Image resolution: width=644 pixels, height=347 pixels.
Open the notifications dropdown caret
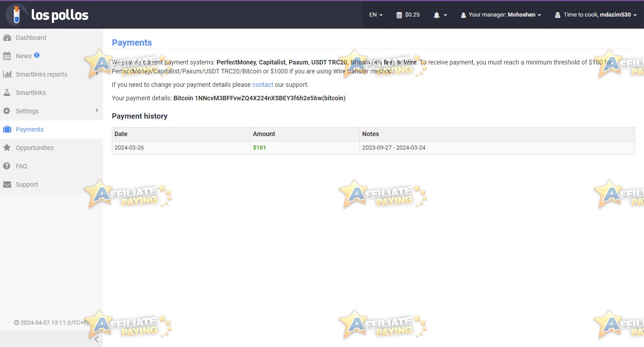pyautogui.click(x=445, y=15)
